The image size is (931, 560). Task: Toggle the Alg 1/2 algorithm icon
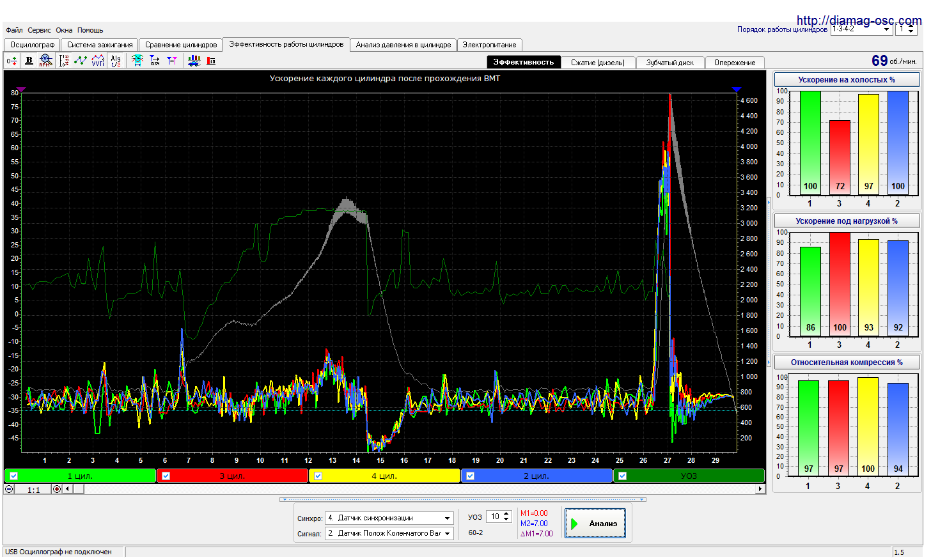click(116, 61)
